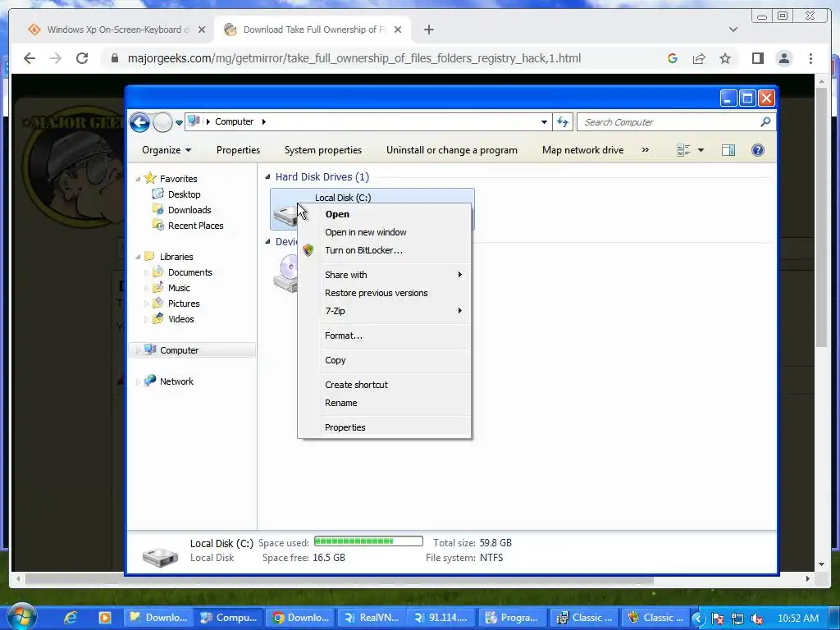This screenshot has height=630, width=840.
Task: Open Chrome three-dot menu
Action: [810, 58]
